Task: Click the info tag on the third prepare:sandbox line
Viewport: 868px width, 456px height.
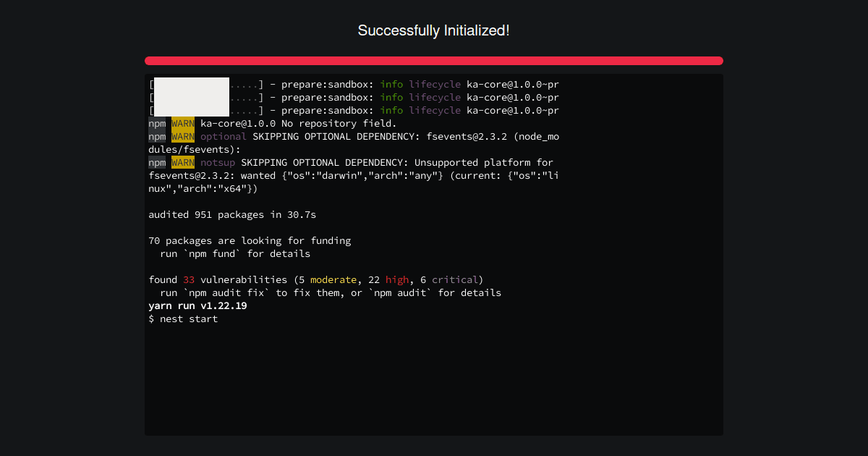Action: (391, 110)
